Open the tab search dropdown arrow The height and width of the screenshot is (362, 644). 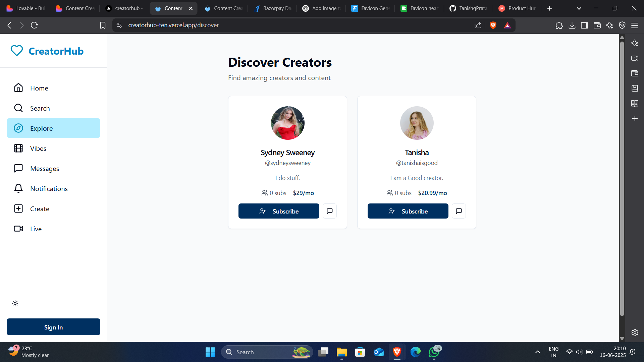(x=579, y=8)
